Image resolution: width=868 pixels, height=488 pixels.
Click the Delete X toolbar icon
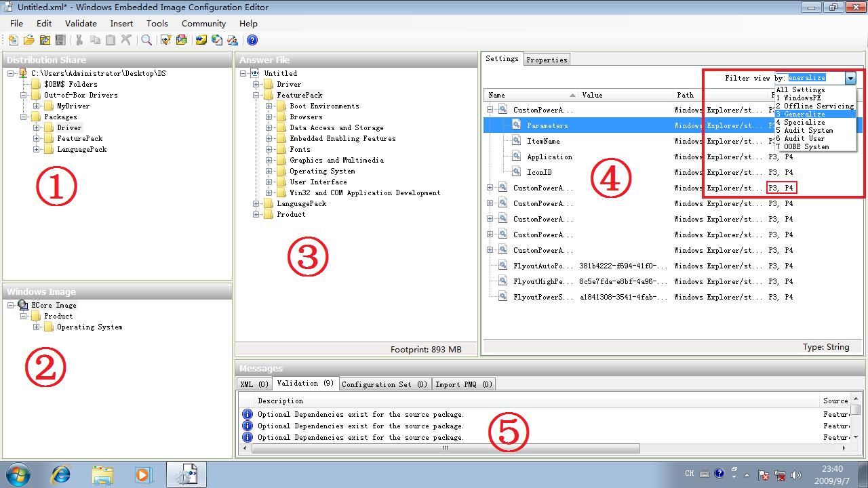126,40
